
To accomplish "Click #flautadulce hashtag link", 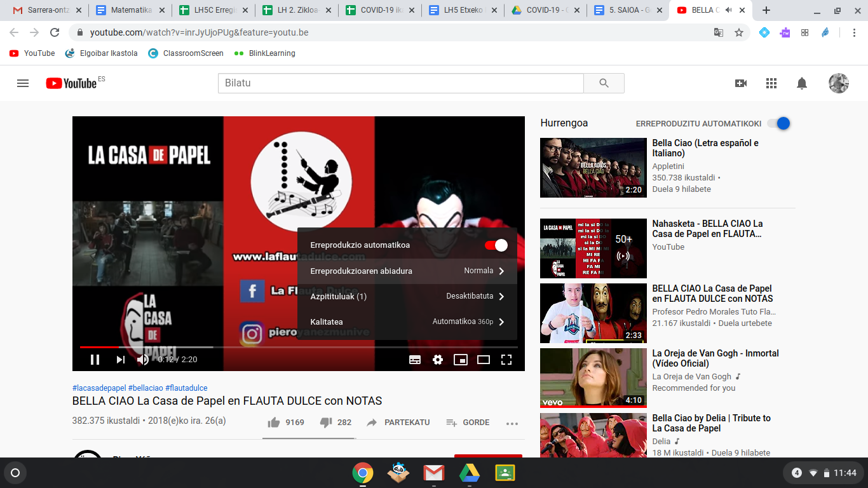I will pyautogui.click(x=186, y=388).
